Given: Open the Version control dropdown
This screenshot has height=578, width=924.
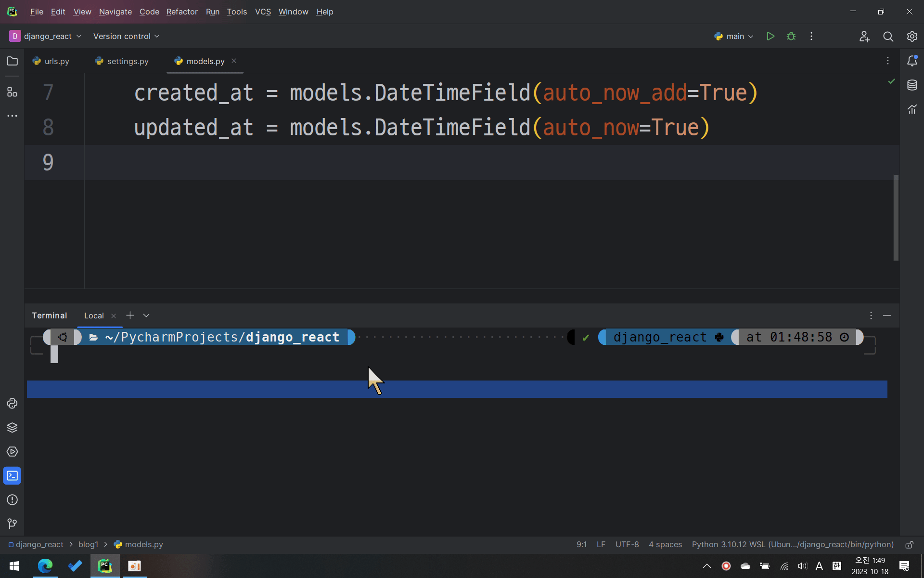Looking at the screenshot, I should [126, 36].
